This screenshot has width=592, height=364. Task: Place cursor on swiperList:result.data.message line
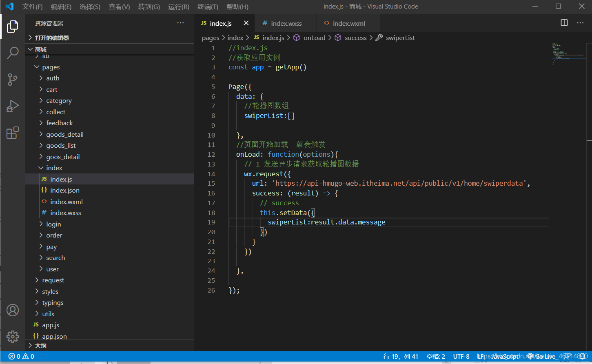pos(326,222)
